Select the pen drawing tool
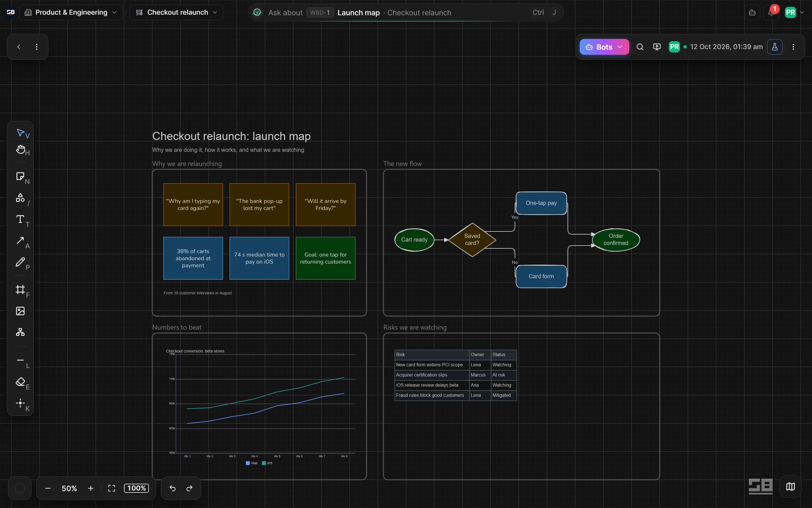 click(21, 262)
